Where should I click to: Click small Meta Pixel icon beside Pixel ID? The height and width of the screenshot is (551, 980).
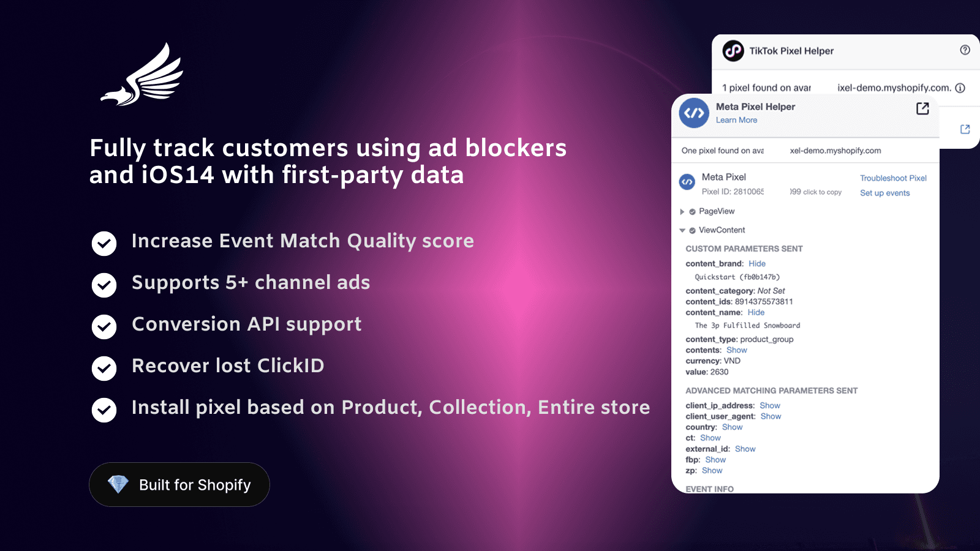687,182
